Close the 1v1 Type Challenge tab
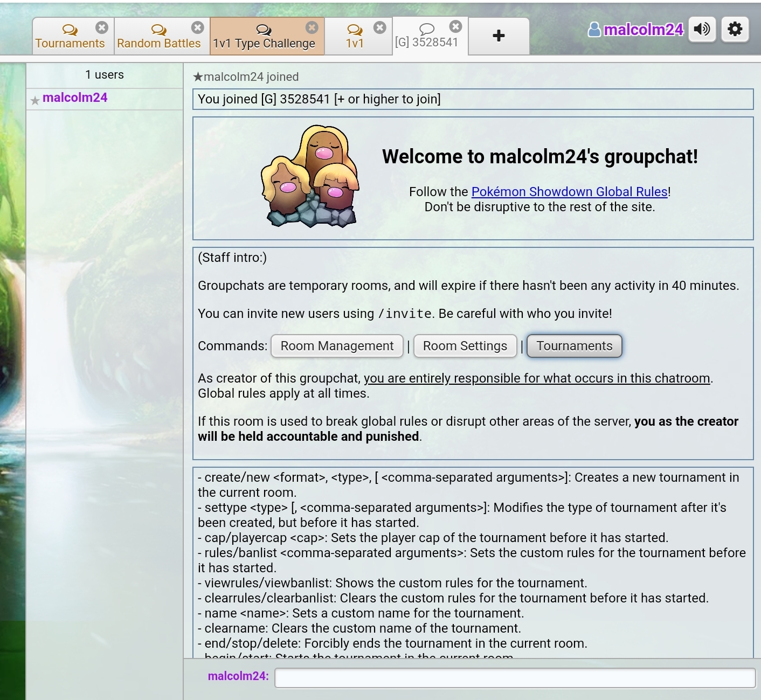Image resolution: width=761 pixels, height=700 pixels. [312, 27]
